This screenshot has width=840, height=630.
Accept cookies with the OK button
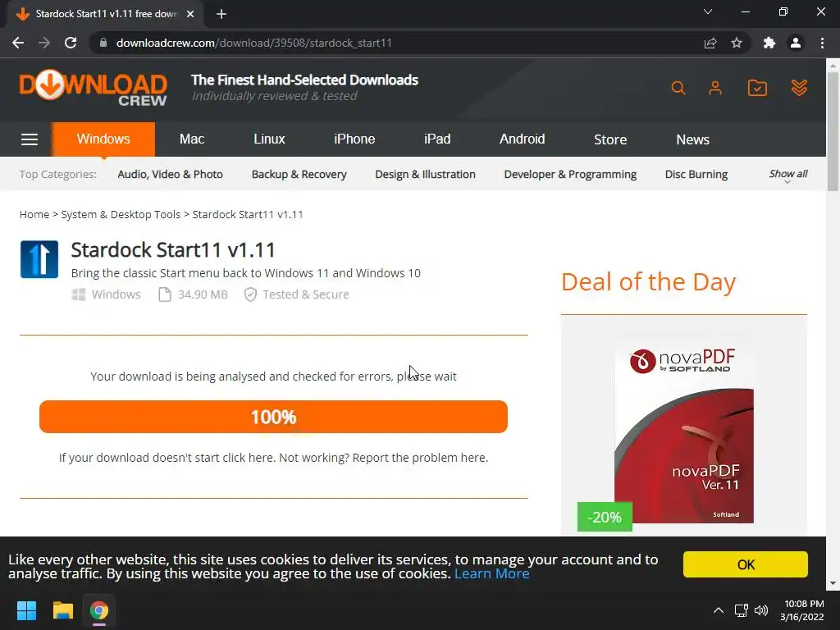point(745,564)
